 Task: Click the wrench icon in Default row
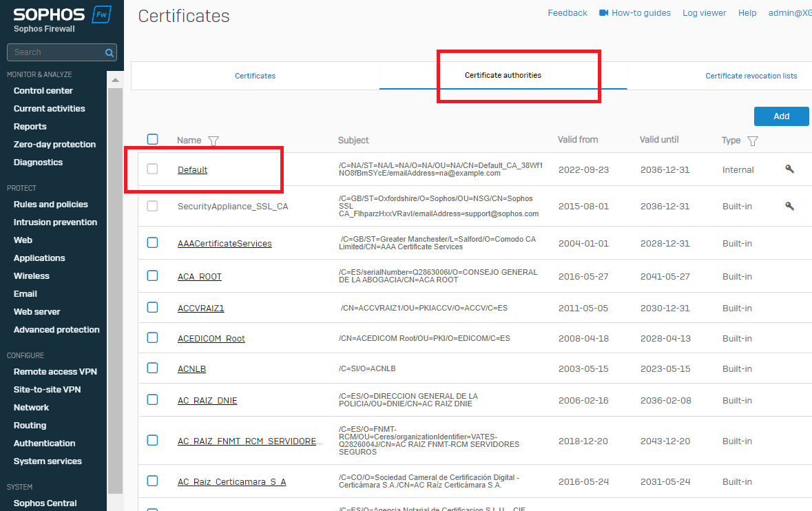coord(790,169)
